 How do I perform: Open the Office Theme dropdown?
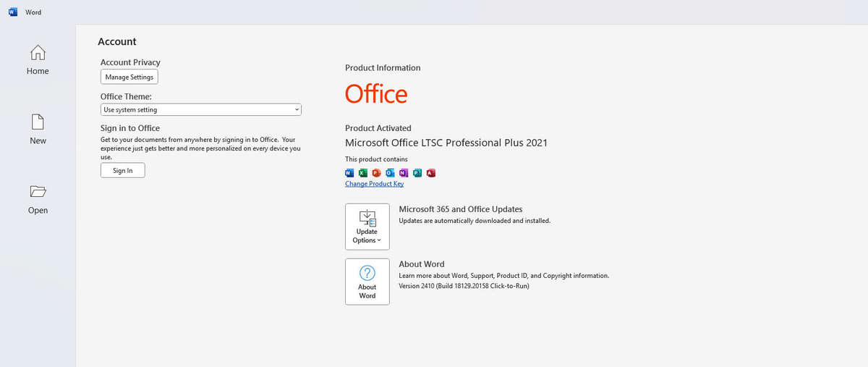[200, 110]
